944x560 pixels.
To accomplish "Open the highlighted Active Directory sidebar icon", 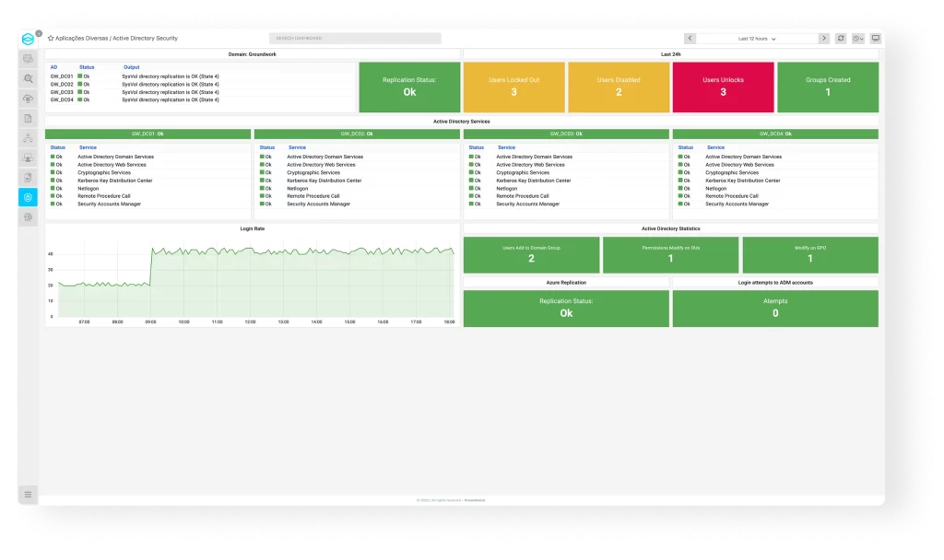I will click(x=29, y=197).
